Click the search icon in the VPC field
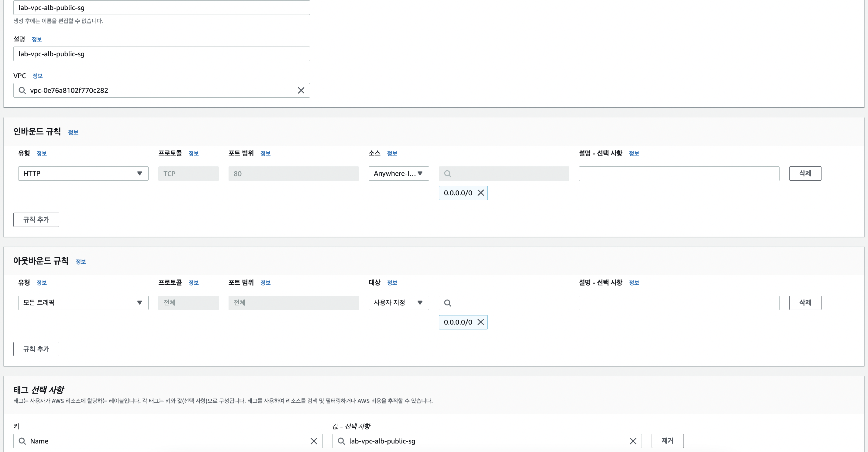Screen dimensions: 868x452 (22, 90)
